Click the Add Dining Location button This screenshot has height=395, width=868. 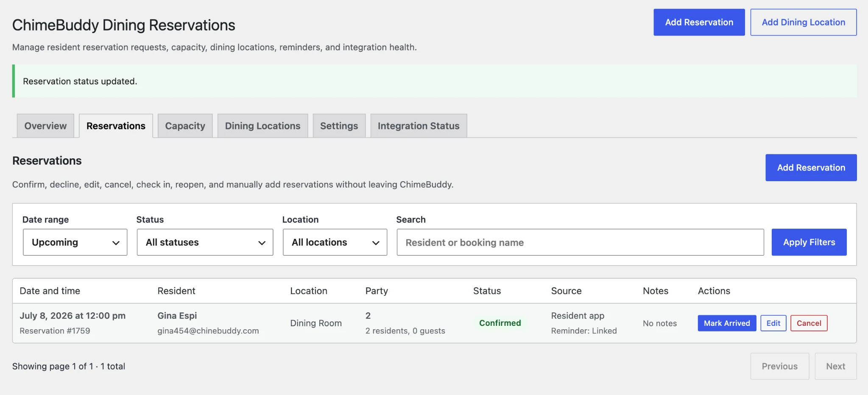[803, 22]
